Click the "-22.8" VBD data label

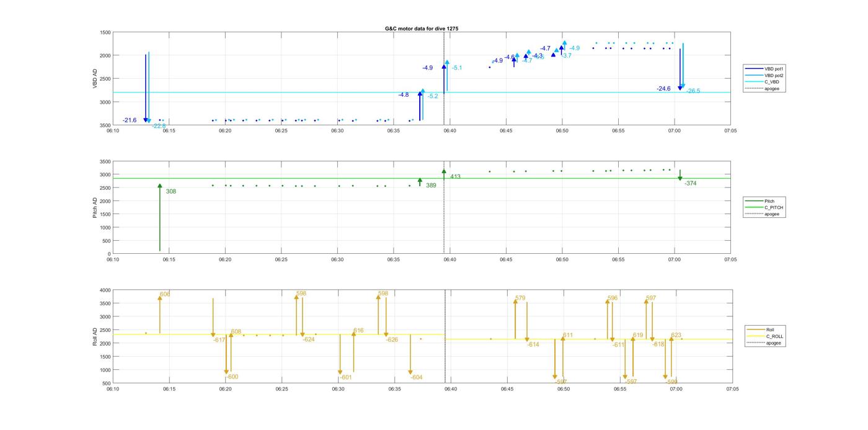[159, 126]
